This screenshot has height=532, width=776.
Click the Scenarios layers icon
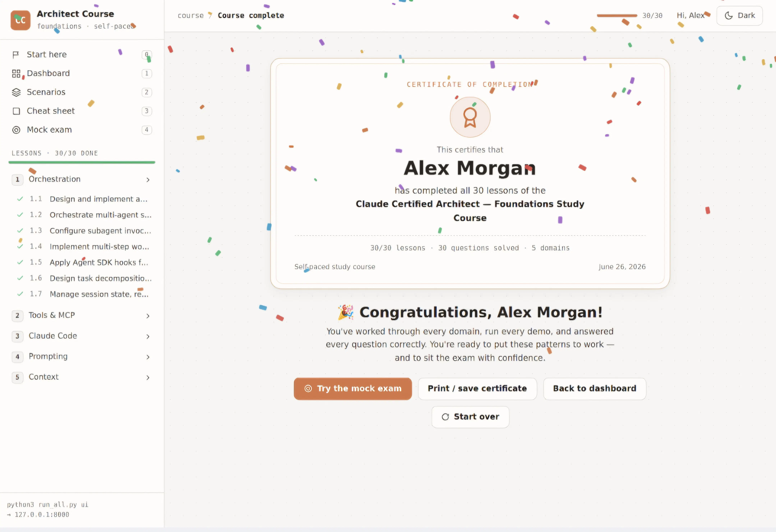coord(16,92)
